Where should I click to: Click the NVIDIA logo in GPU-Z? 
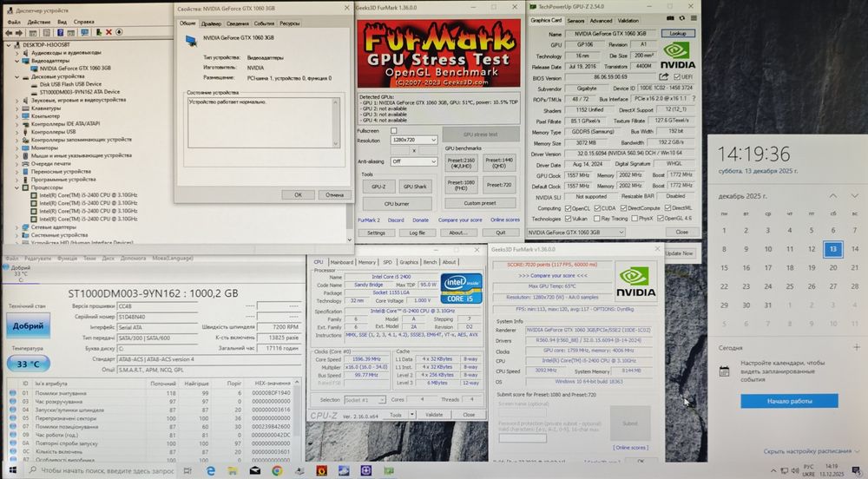point(678,56)
